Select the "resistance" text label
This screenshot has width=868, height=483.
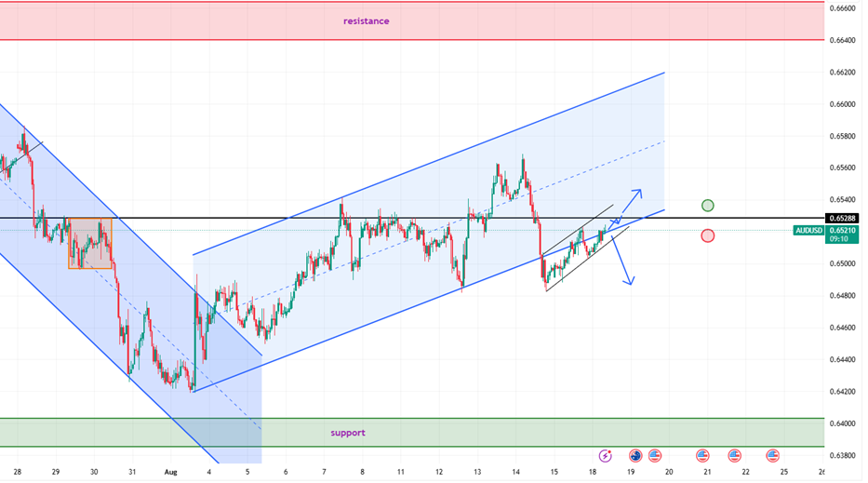[366, 21]
